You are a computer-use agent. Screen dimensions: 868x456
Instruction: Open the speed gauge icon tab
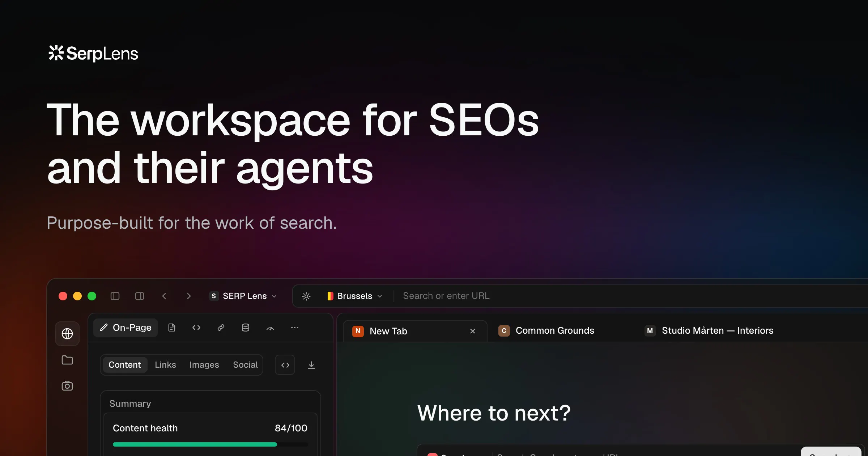[270, 328]
